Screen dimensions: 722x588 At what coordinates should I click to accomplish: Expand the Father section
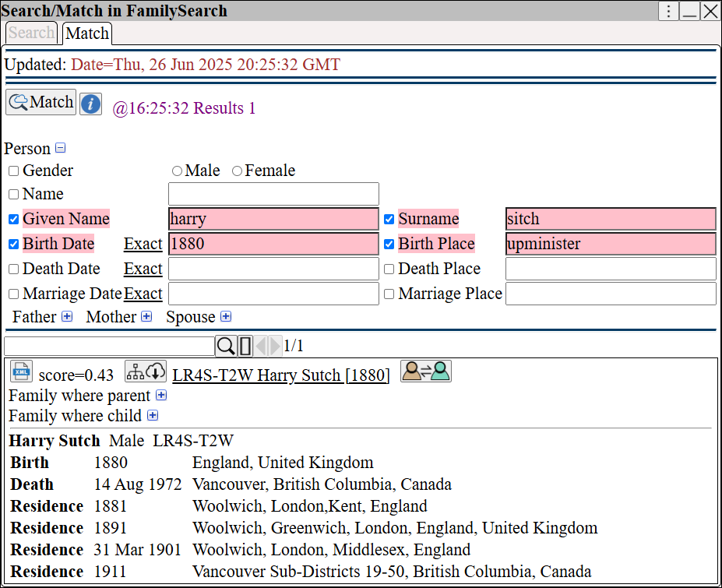67,316
